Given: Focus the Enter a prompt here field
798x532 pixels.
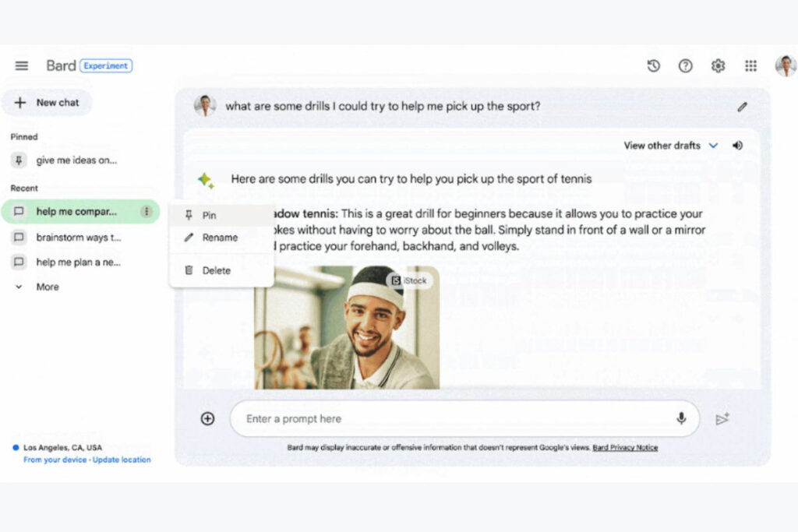Looking at the screenshot, I should tap(452, 419).
